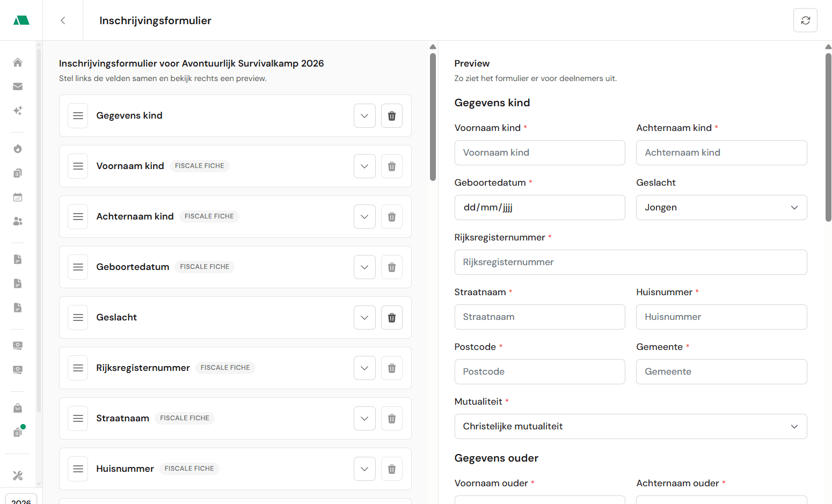Delete the Geslacht field

[x=392, y=318]
